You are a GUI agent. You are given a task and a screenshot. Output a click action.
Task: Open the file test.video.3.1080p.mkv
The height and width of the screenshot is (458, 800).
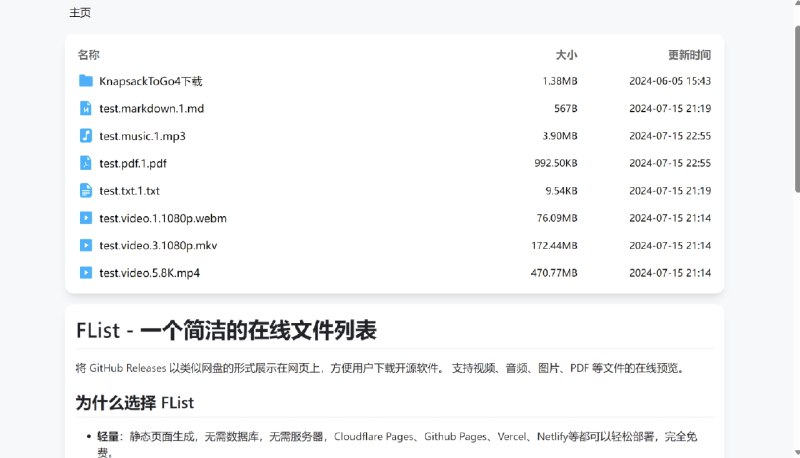[158, 246]
